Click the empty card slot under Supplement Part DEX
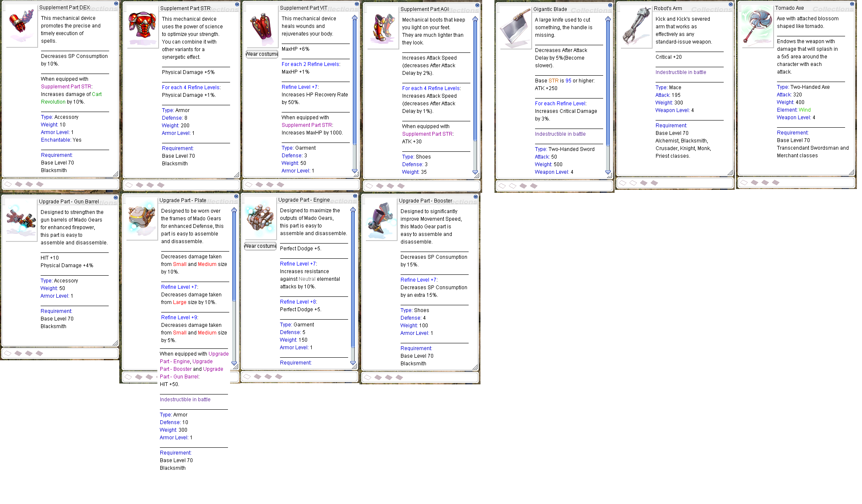 coord(8,184)
